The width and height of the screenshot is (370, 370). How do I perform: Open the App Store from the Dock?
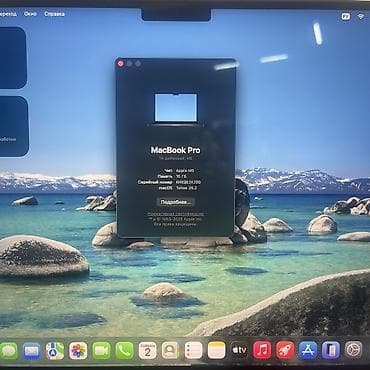pos(308,350)
